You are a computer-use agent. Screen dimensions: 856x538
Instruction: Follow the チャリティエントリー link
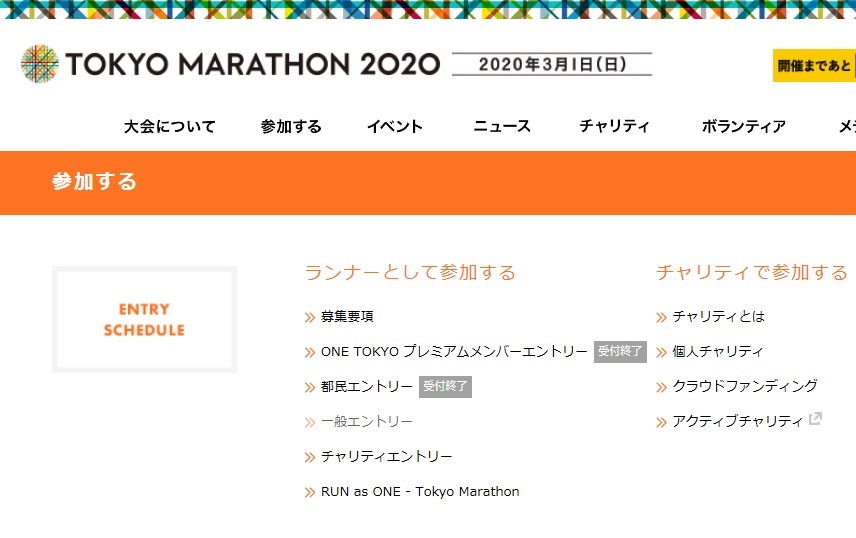coord(387,457)
